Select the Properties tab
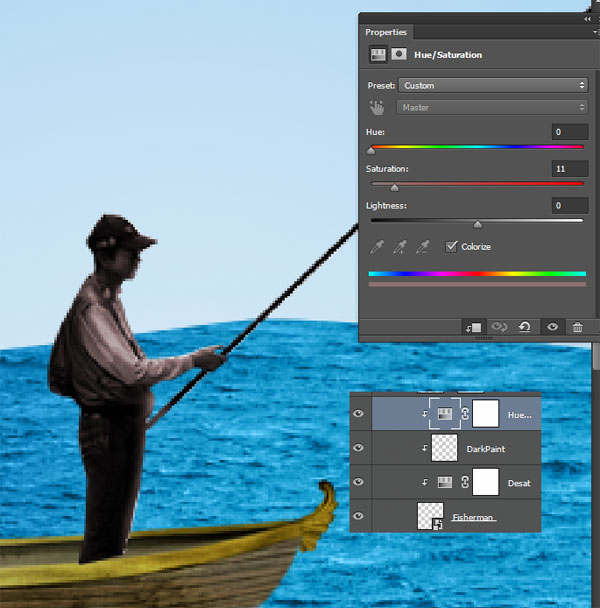600x608 pixels. pyautogui.click(x=386, y=32)
